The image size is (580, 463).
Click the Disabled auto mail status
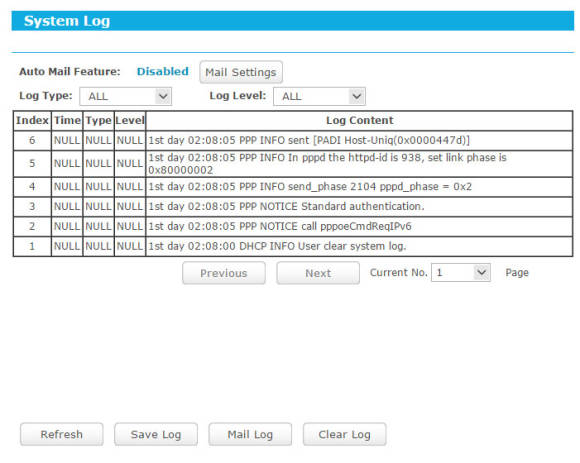click(163, 71)
